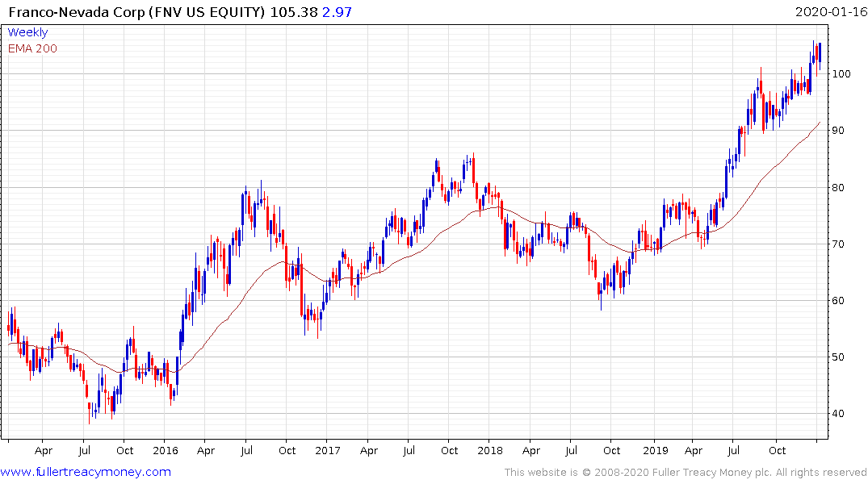Click the 70 price axis label
The width and height of the screenshot is (868, 484).
point(838,244)
